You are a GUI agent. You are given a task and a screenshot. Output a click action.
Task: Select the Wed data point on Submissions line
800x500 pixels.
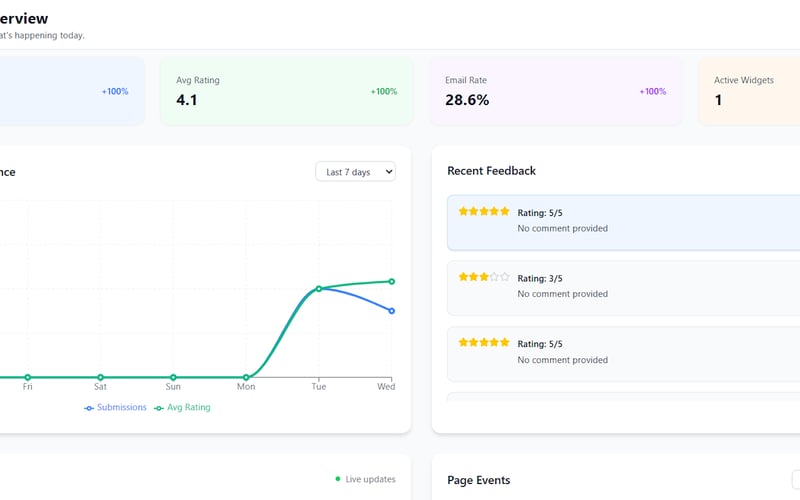(x=392, y=311)
